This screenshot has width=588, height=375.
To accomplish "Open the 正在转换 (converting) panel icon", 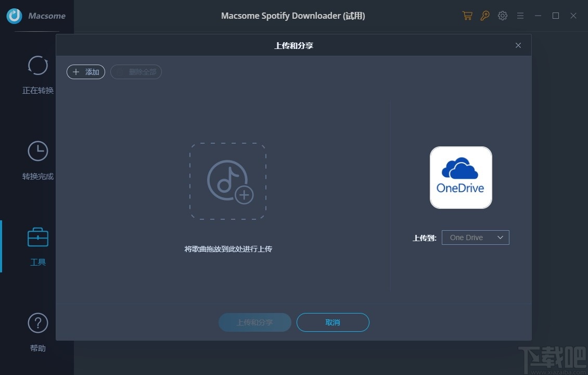I will point(37,66).
